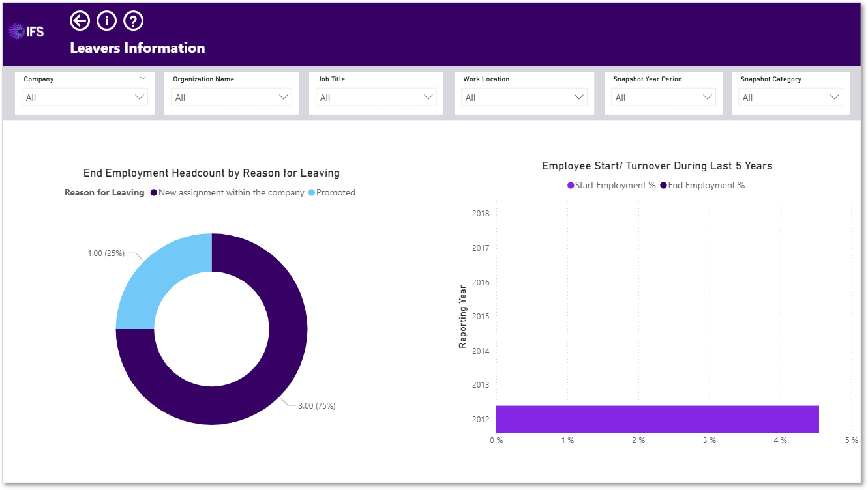Open the Organization Name dropdown
This screenshot has height=490, width=868.
[232, 97]
